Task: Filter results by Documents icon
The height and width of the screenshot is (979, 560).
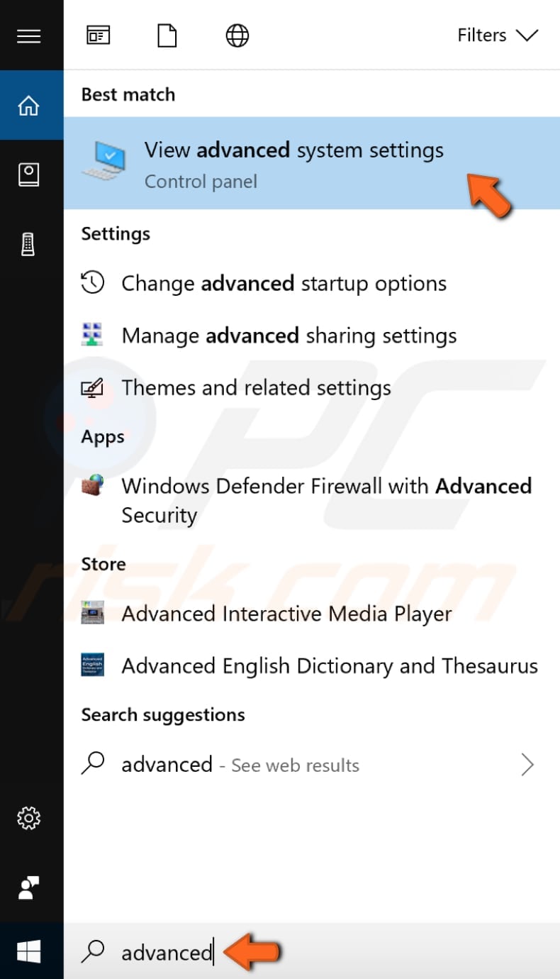Action: (167, 35)
